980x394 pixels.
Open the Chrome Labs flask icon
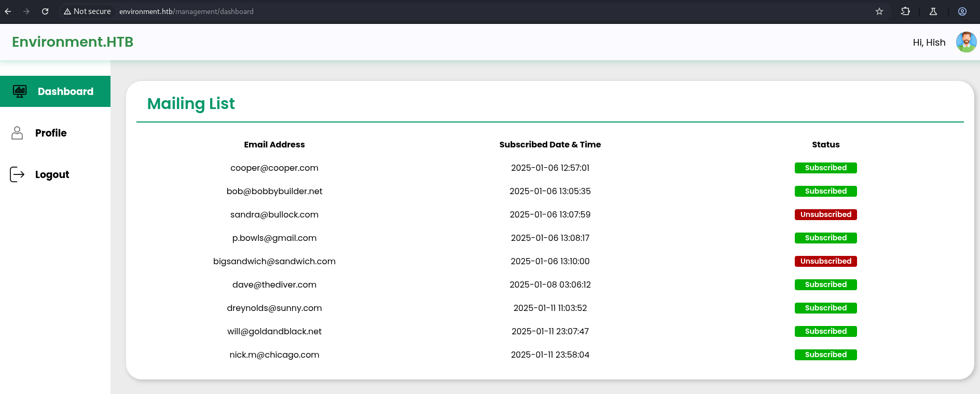(x=933, y=11)
